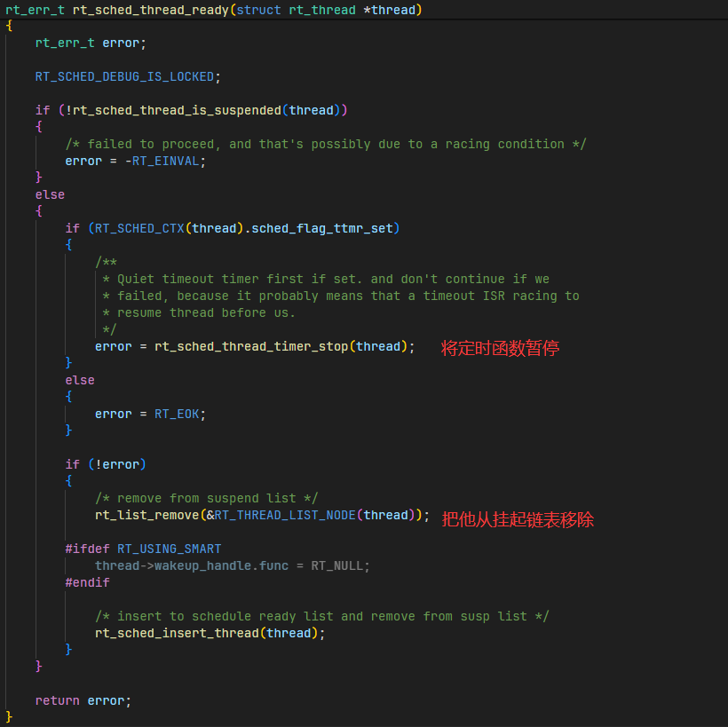Click rt_sched_thread_timer_stop function call
Image resolution: width=728 pixels, height=727 pixels.
tap(251, 347)
